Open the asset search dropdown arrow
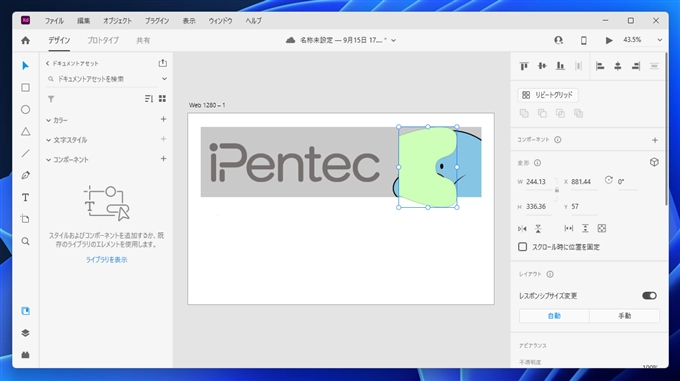 pos(164,79)
